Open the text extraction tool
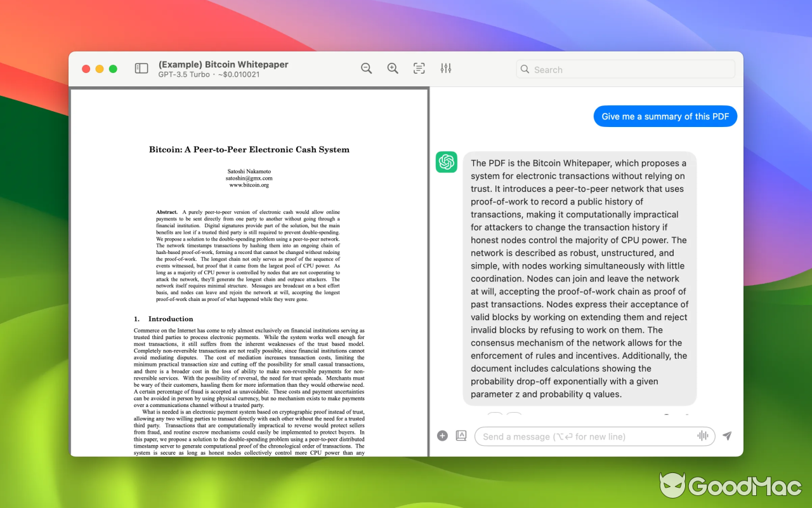Viewport: 812px width, 508px height. coord(419,68)
